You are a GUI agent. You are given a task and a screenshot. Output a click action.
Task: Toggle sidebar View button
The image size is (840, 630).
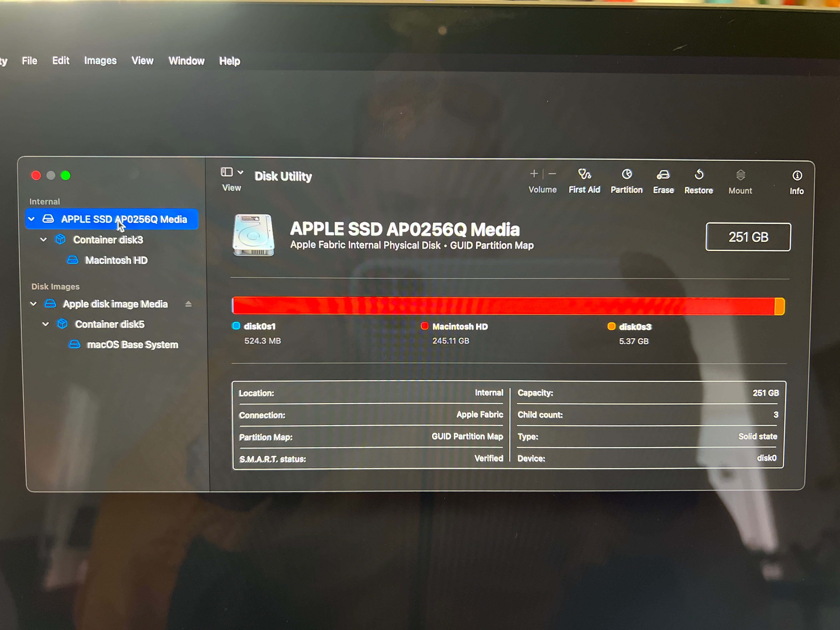pos(227,172)
